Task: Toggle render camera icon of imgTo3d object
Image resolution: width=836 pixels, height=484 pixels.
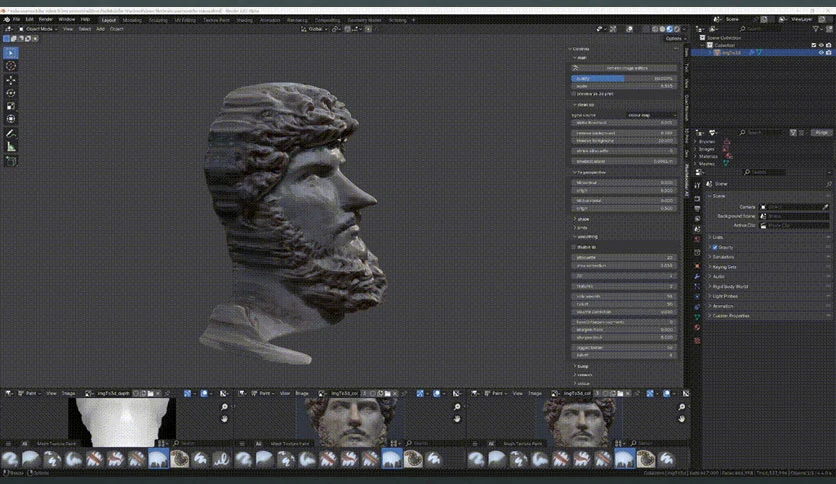Action: (x=829, y=53)
